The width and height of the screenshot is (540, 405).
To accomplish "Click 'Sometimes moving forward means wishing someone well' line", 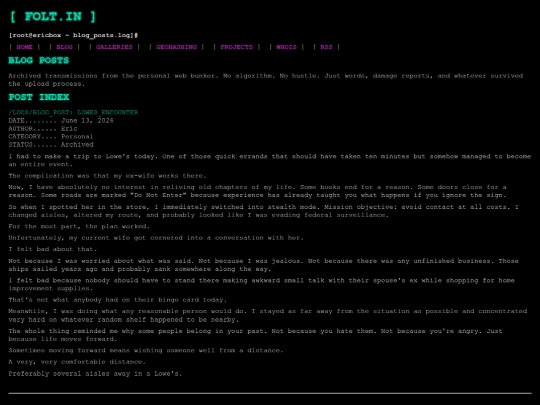I will click(146, 350).
